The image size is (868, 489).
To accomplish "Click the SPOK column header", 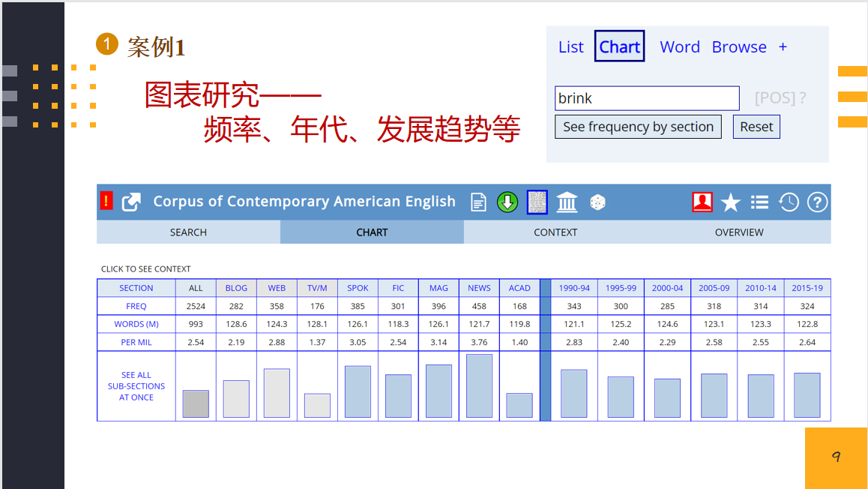I will click(358, 288).
